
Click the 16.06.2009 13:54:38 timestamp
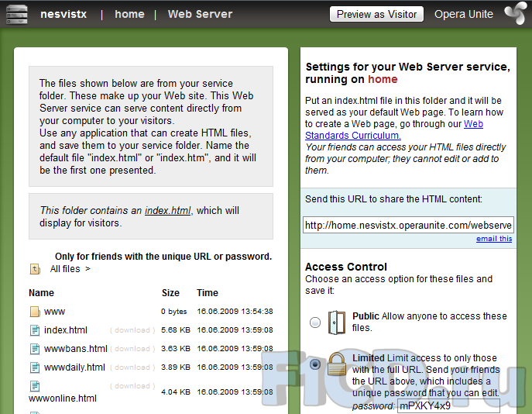click(x=235, y=312)
